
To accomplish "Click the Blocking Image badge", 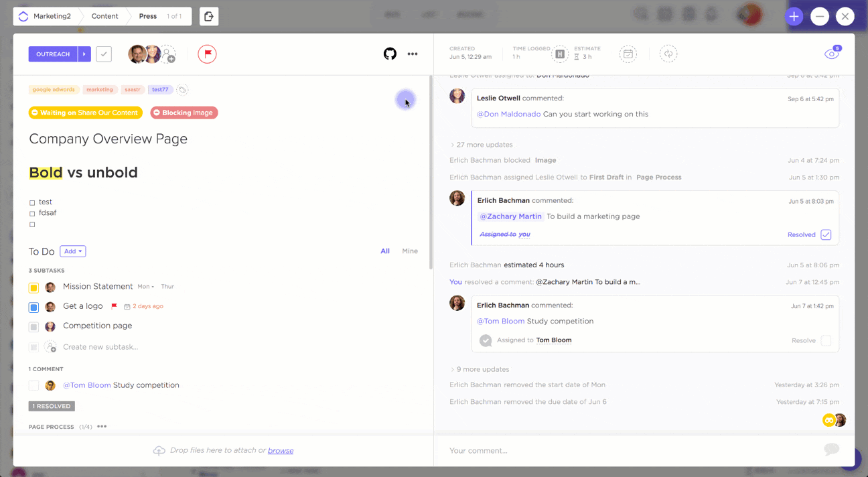I will (x=184, y=113).
